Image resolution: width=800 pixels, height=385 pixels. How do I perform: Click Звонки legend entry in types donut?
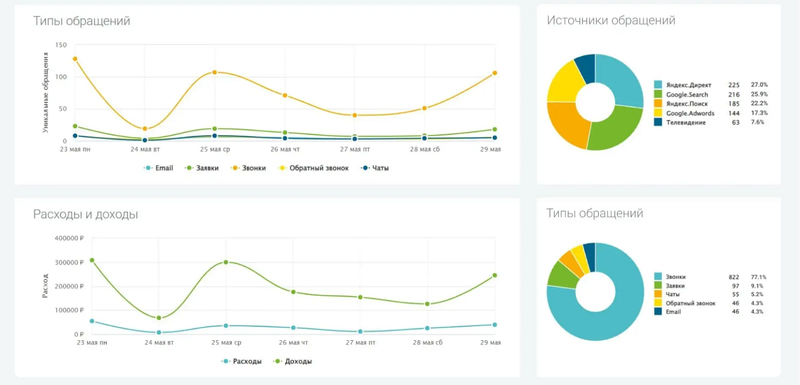(x=710, y=277)
